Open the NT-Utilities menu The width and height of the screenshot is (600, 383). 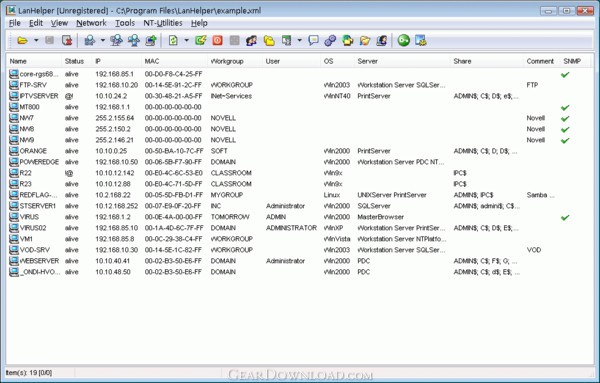[163, 23]
